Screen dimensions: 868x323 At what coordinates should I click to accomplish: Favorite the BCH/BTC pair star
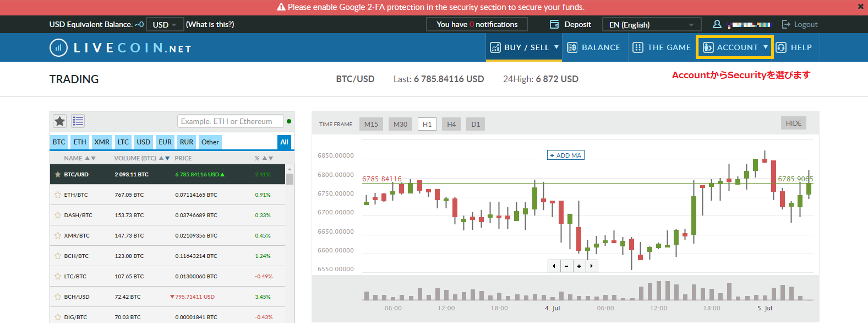pyautogui.click(x=58, y=256)
